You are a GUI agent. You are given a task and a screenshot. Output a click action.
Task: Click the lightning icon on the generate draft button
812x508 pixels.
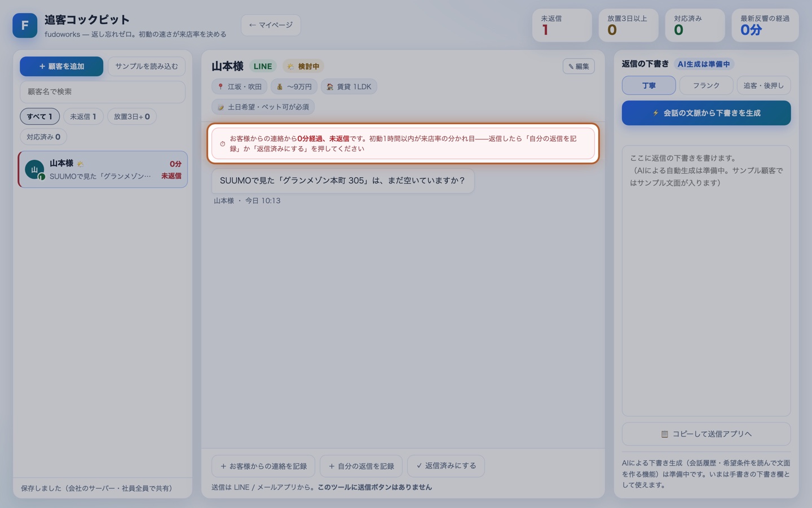655,113
